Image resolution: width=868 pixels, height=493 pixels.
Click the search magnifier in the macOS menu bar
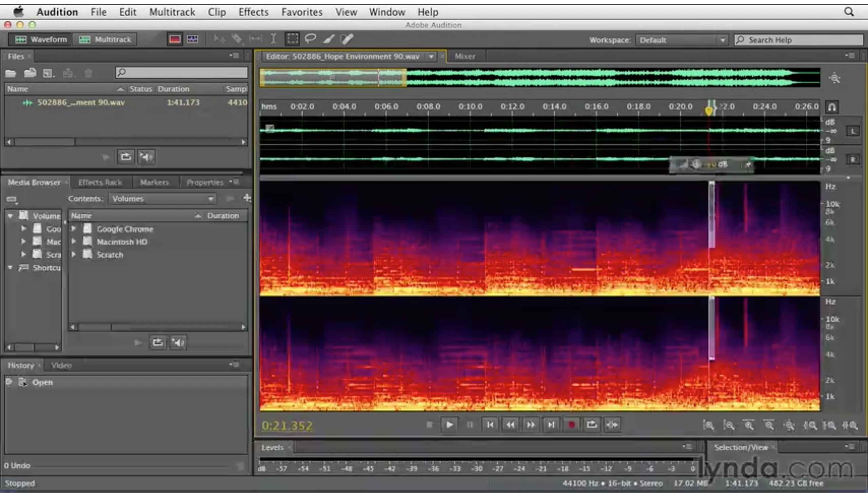[x=849, y=12]
